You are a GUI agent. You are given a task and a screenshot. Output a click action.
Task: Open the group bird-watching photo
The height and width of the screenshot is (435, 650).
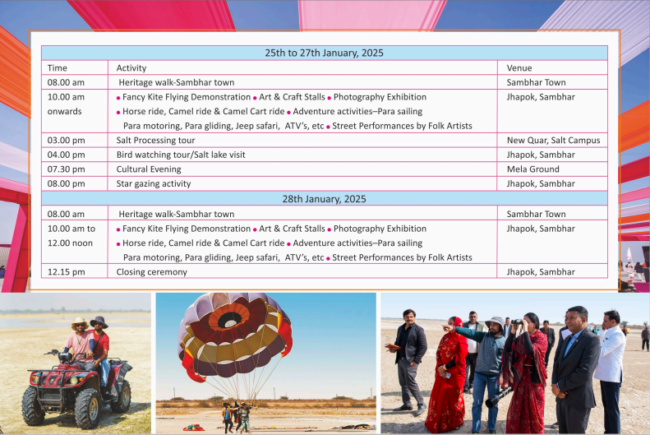(515, 363)
